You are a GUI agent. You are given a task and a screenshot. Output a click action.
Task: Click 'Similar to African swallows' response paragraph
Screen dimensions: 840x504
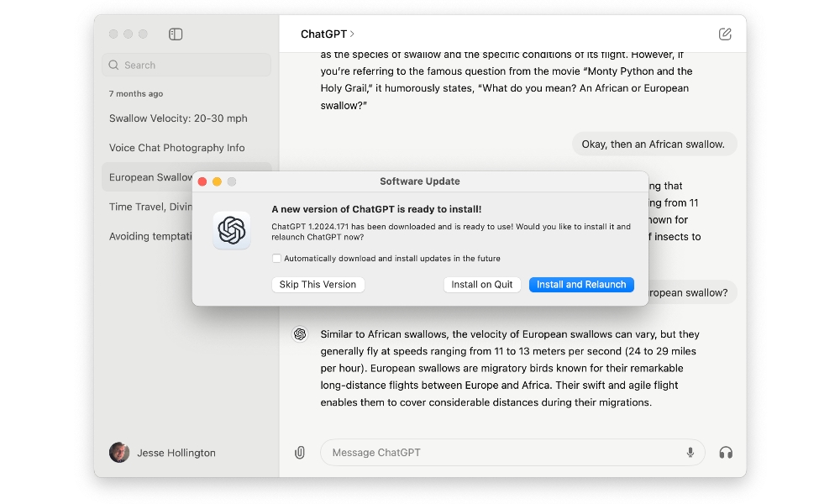(510, 368)
